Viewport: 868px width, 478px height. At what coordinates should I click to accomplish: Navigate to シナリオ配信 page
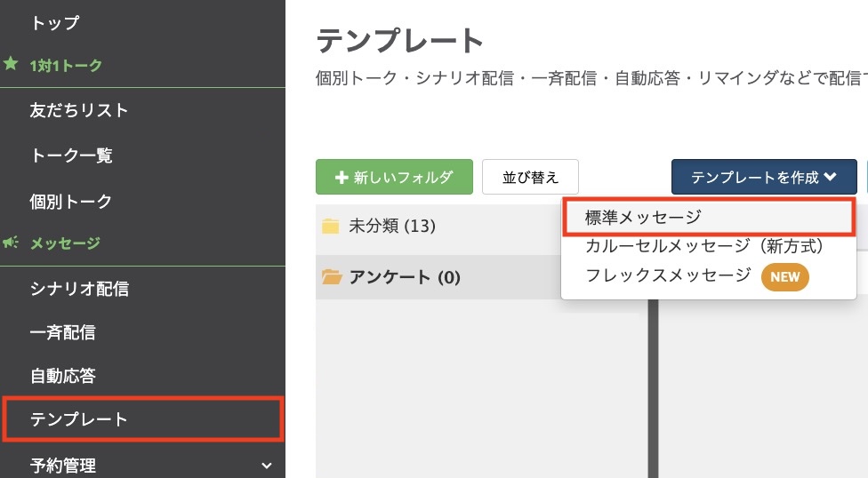pyautogui.click(x=79, y=289)
